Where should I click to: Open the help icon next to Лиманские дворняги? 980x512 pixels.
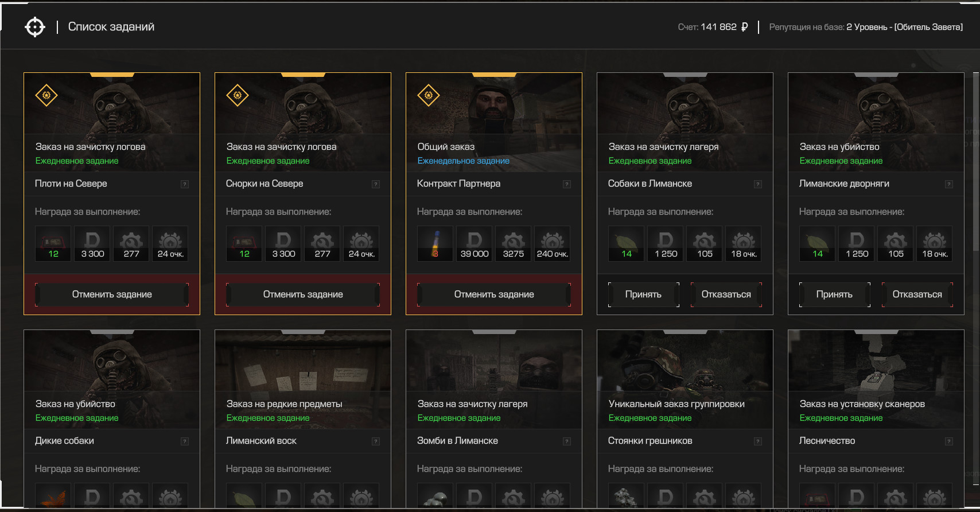949,184
